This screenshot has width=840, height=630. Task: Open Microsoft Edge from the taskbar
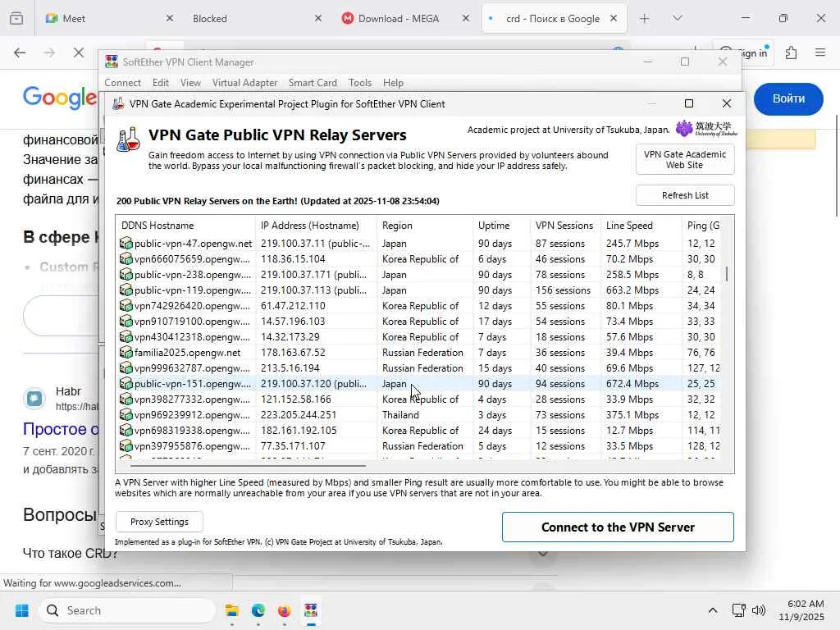pyautogui.click(x=258, y=610)
